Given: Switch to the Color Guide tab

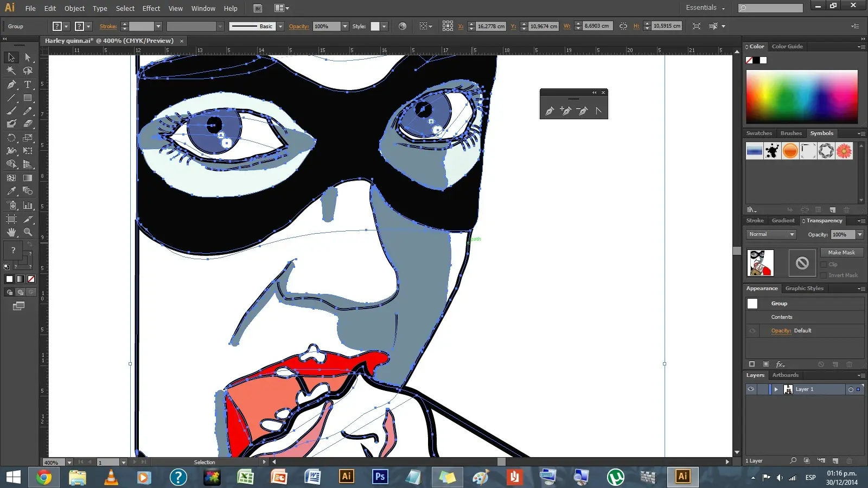Looking at the screenshot, I should click(x=787, y=47).
